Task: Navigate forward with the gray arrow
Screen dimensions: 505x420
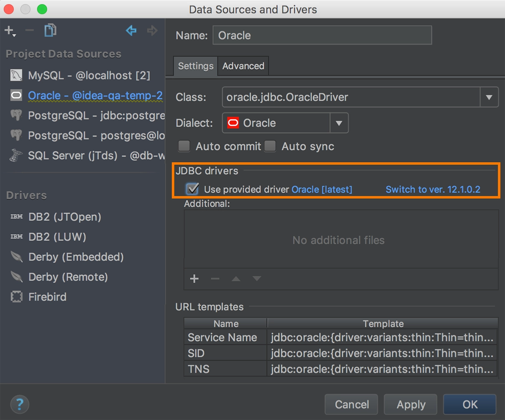Action: (152, 30)
